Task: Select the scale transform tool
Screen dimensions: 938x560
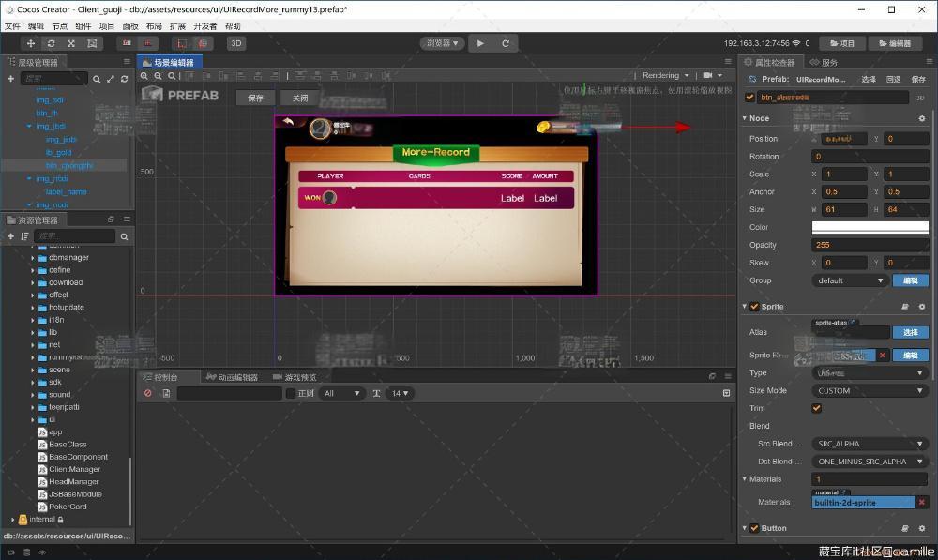Action: click(x=71, y=43)
